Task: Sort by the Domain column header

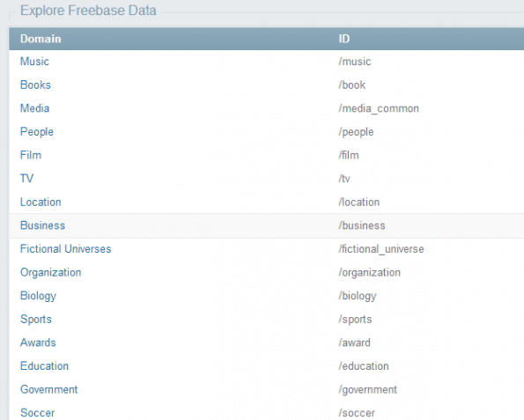Action: click(x=41, y=39)
